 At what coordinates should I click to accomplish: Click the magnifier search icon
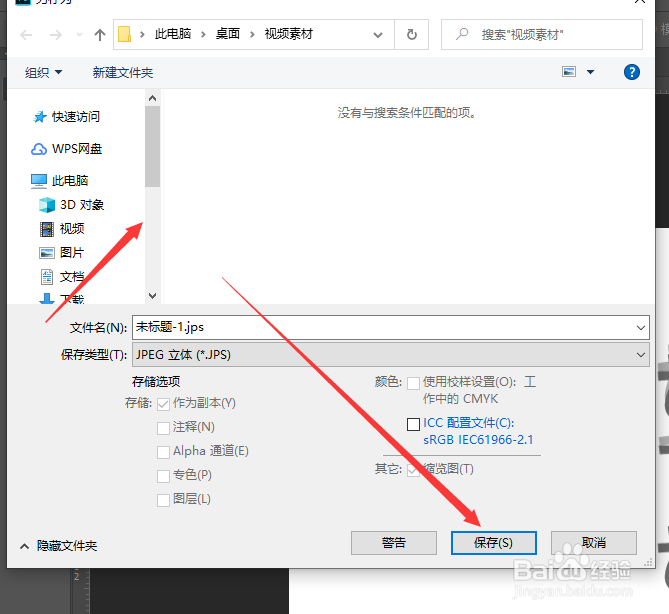[462, 34]
